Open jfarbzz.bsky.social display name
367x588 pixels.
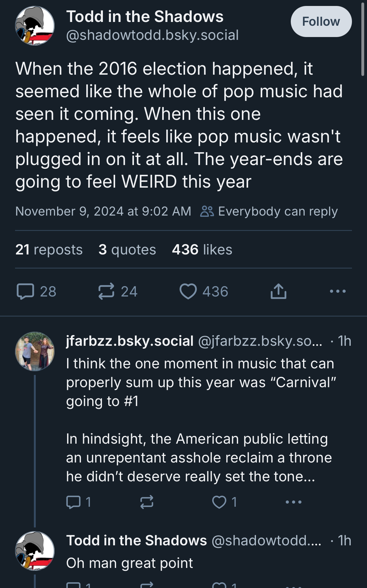tap(130, 341)
